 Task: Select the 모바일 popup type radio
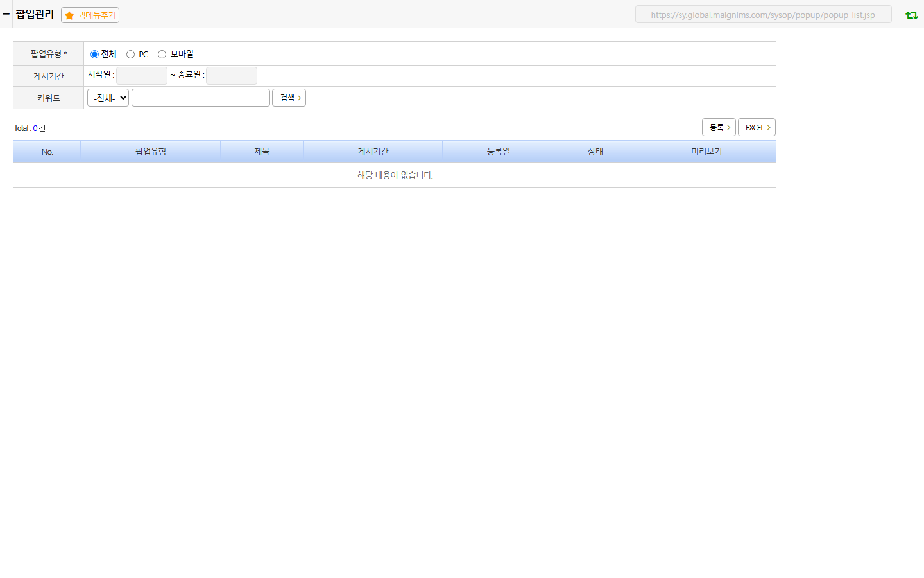[x=162, y=55]
